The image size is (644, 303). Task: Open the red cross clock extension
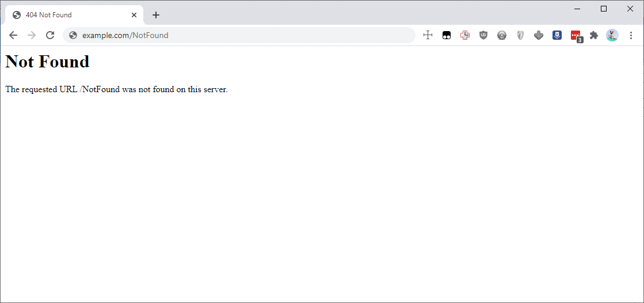point(465,35)
